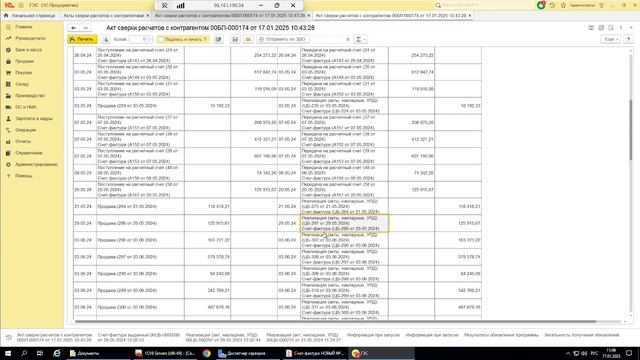Select highlighted Реализация cell dated 29.05.24
640x360 pixels.
coord(344,223)
